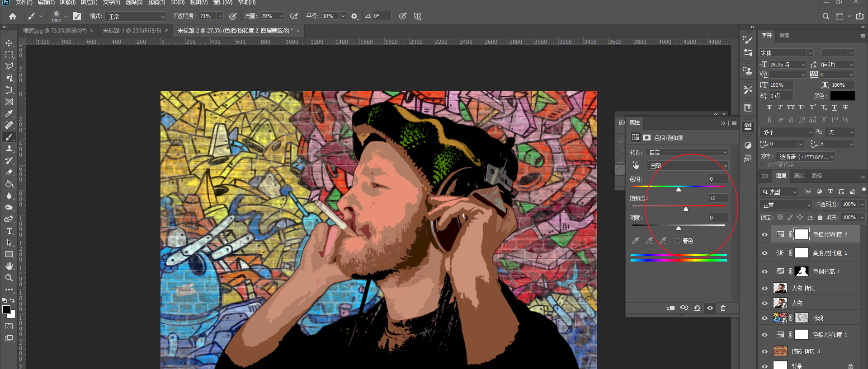Hide the 色相/饱和度 2 layer
Image resolution: width=868 pixels, height=369 pixels.
(x=765, y=234)
